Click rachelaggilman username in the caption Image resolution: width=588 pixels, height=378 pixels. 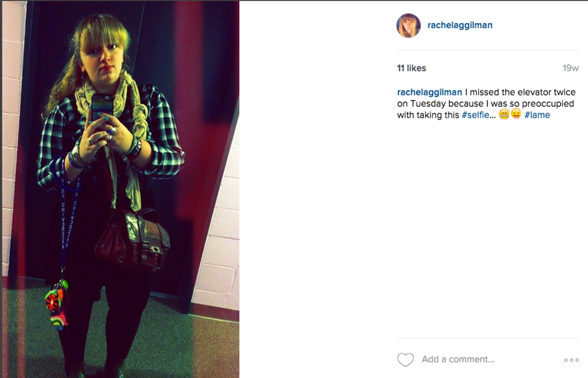(x=430, y=92)
